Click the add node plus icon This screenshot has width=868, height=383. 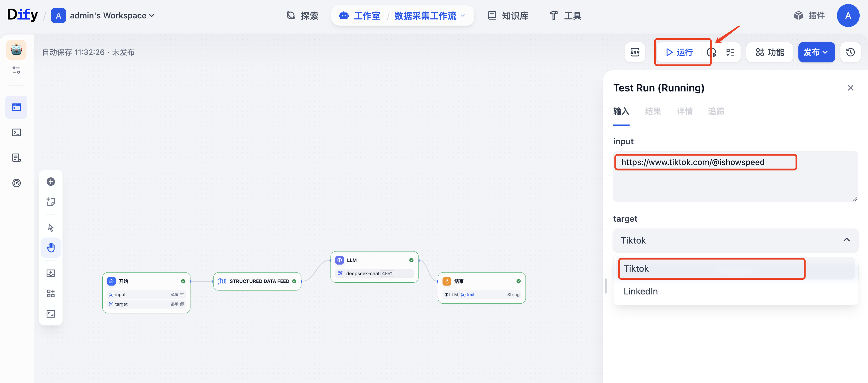(x=51, y=181)
